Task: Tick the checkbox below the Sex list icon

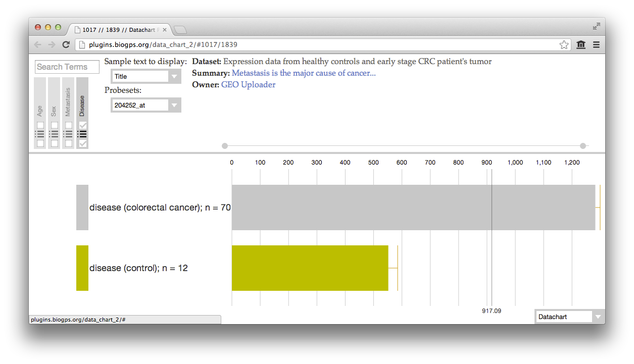Action: click(x=55, y=143)
